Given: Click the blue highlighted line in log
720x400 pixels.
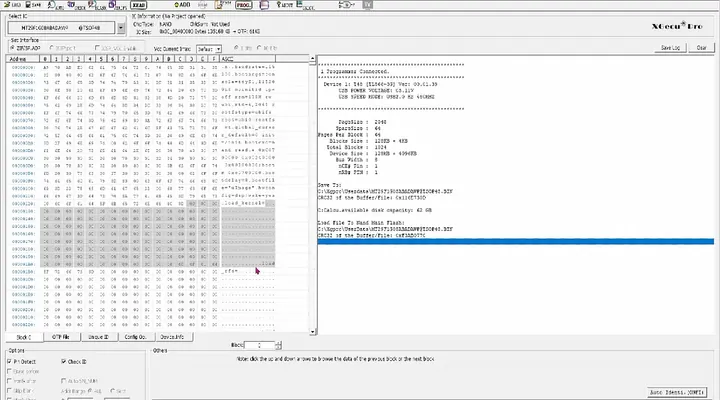Looking at the screenshot, I should [x=516, y=242].
